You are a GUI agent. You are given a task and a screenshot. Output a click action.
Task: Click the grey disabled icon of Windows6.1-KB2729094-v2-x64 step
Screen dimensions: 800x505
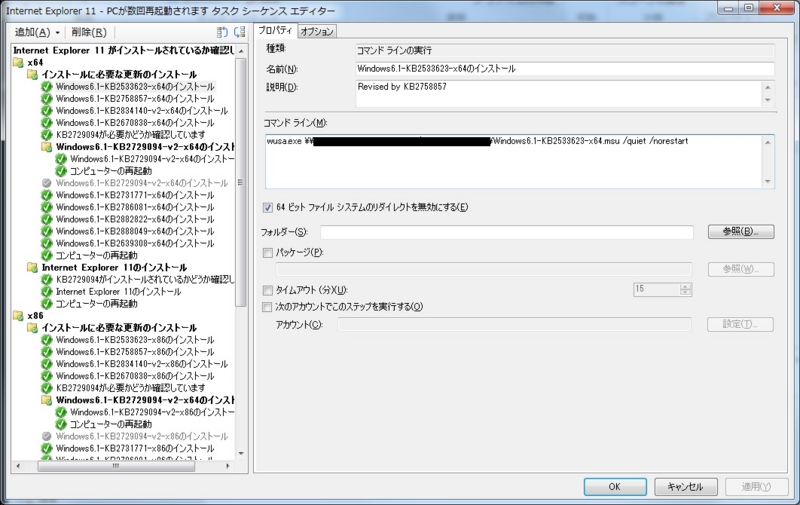47,183
